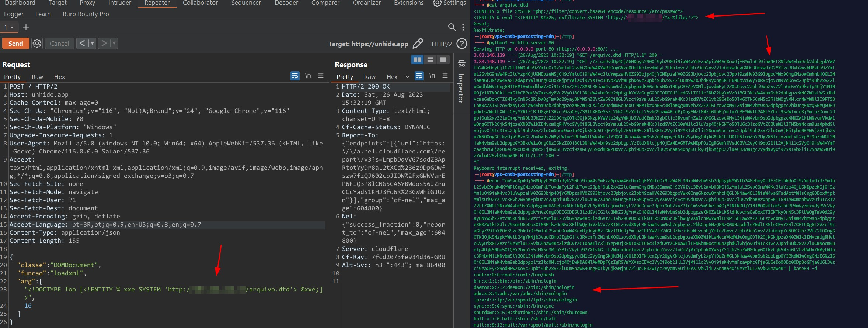Add a new Repeater tab with plus icon
868x328 pixels.
(26, 27)
